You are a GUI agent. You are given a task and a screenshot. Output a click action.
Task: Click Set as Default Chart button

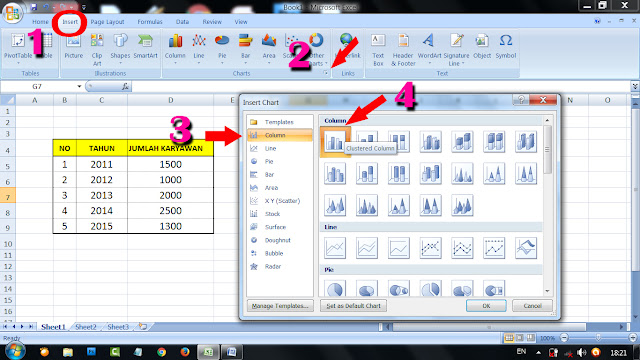click(353, 306)
